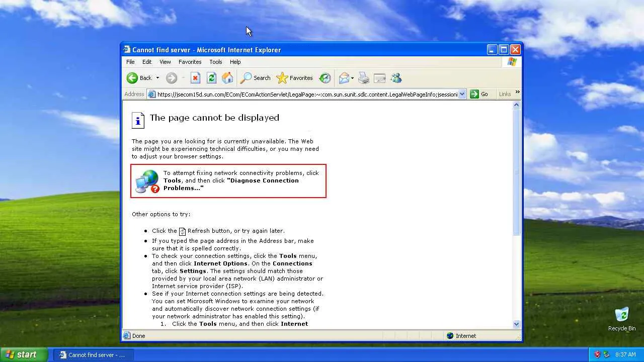Viewport: 644px width, 362px height.
Task: Open the Edit menu
Action: [147, 62]
